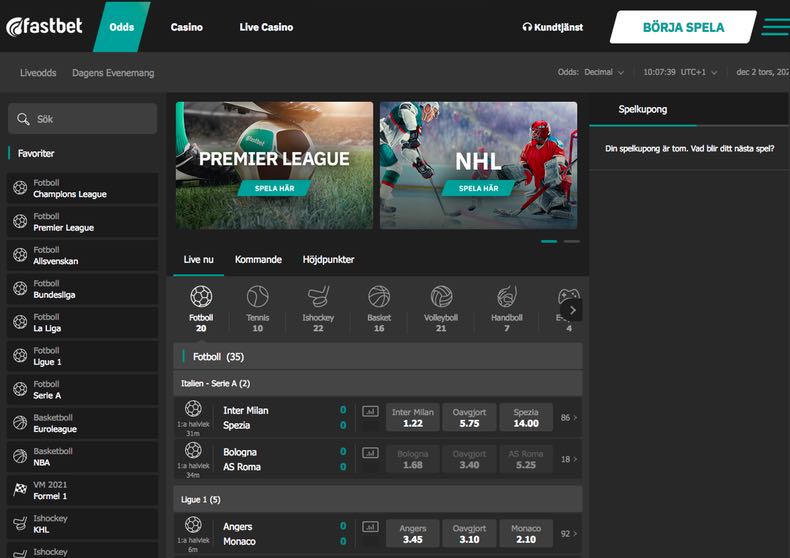The image size is (790, 558).
Task: Open the Dagens Evenemang link
Action: point(113,73)
